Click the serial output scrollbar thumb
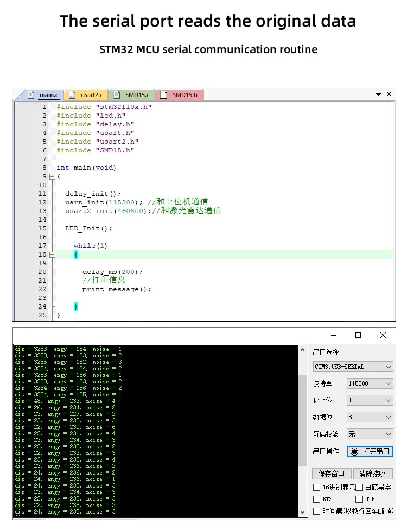 click(x=302, y=421)
